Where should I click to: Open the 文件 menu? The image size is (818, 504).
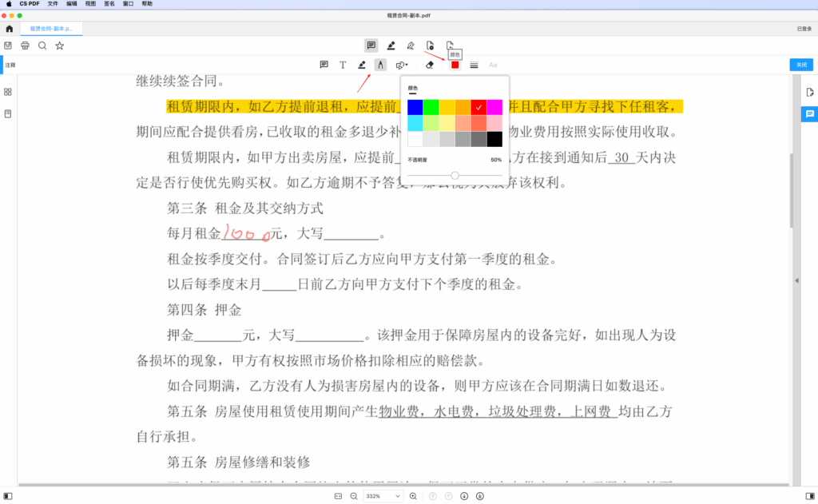[53, 4]
